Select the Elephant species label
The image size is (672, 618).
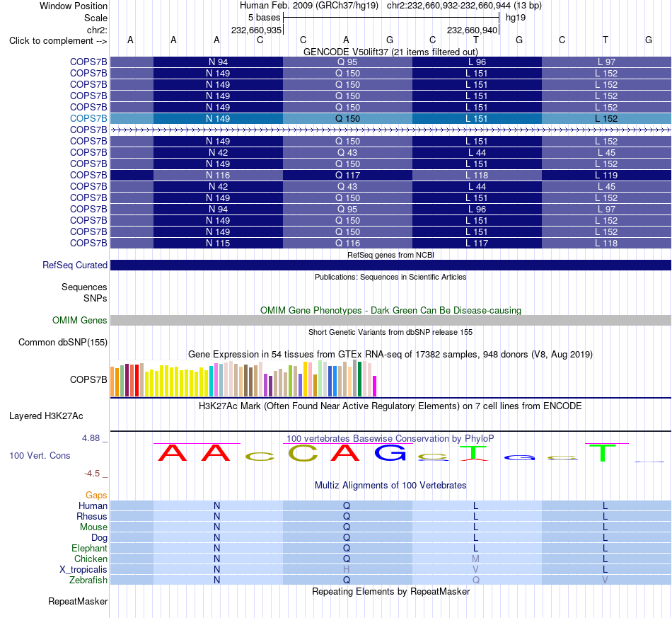point(89,548)
